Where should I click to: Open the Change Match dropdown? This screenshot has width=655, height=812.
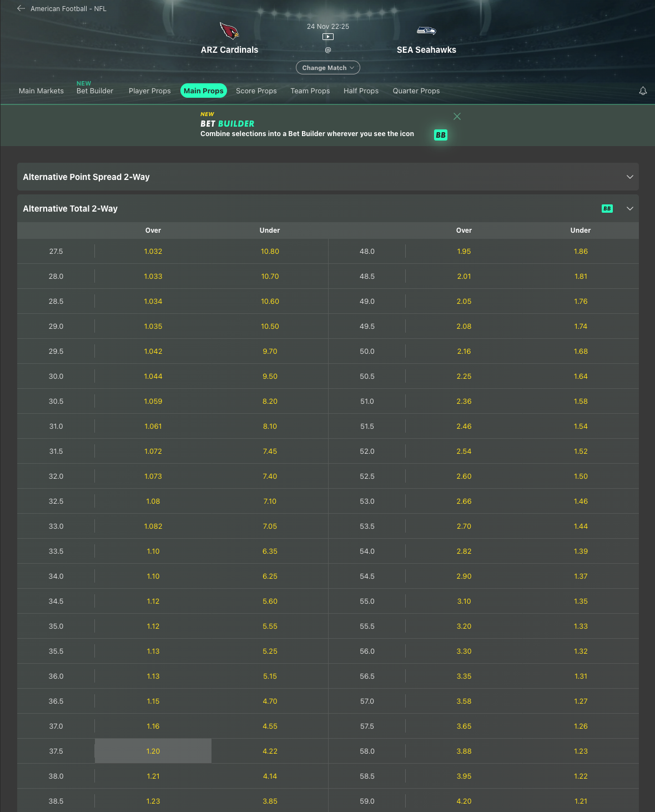[328, 68]
